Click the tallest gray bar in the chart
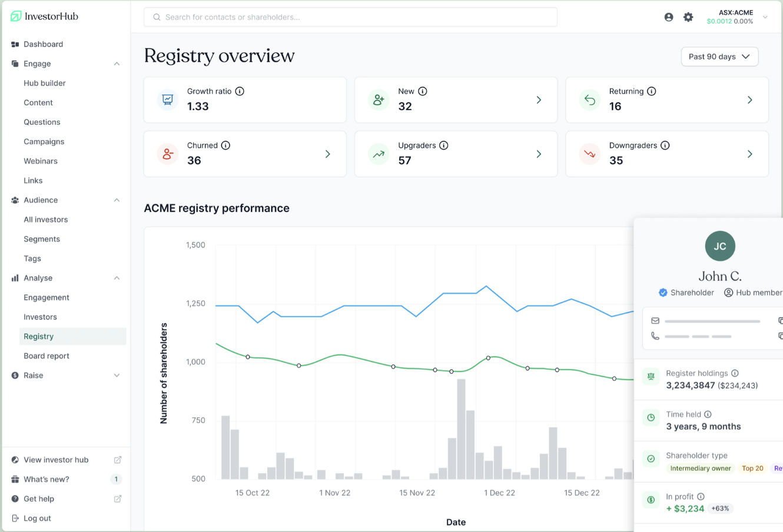Screen dimensions: 783x532 tap(461, 429)
